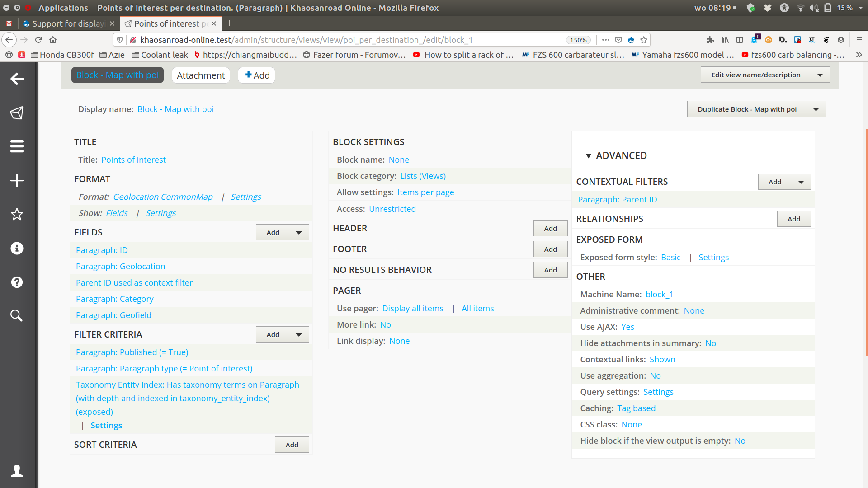
Task: Collapse the Advanced section triangle
Action: point(588,156)
